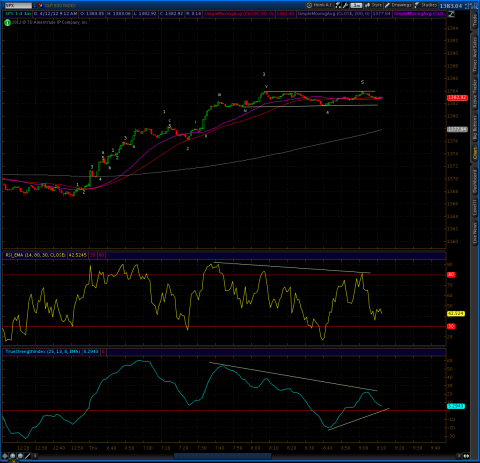The height and width of the screenshot is (463, 480).
Task: Click the SPX symbol input field
Action: [18, 5]
